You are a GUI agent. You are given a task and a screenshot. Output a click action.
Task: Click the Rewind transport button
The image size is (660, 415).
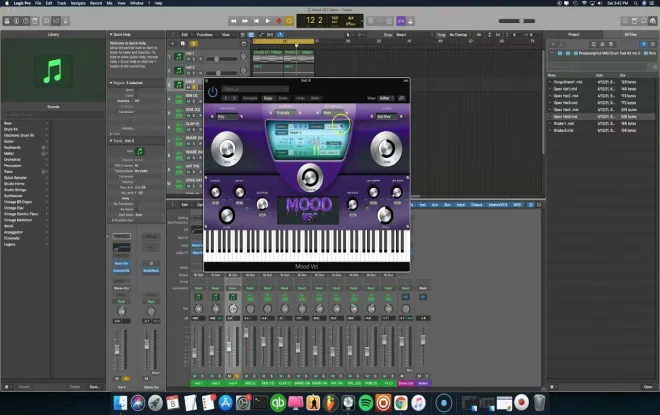pyautogui.click(x=234, y=21)
